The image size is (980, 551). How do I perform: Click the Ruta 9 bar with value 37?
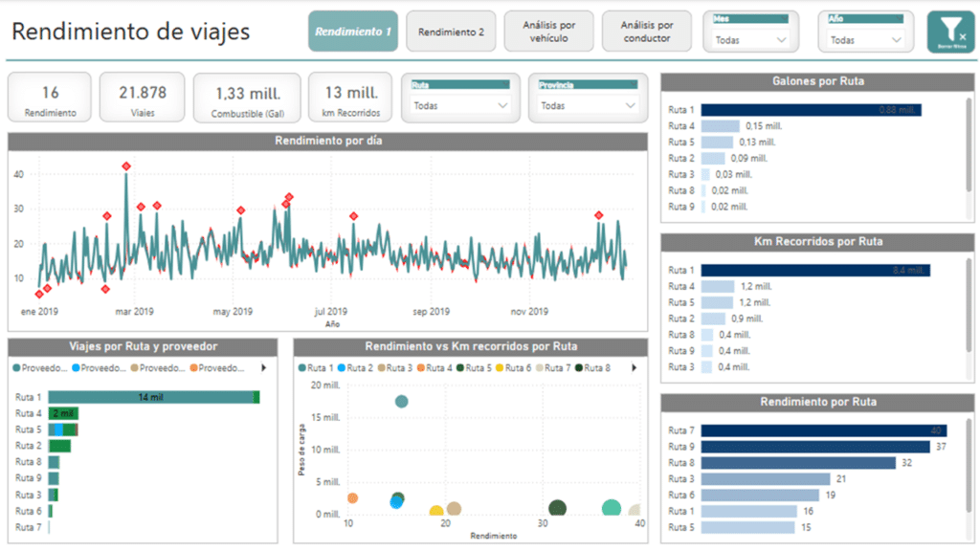(x=815, y=447)
